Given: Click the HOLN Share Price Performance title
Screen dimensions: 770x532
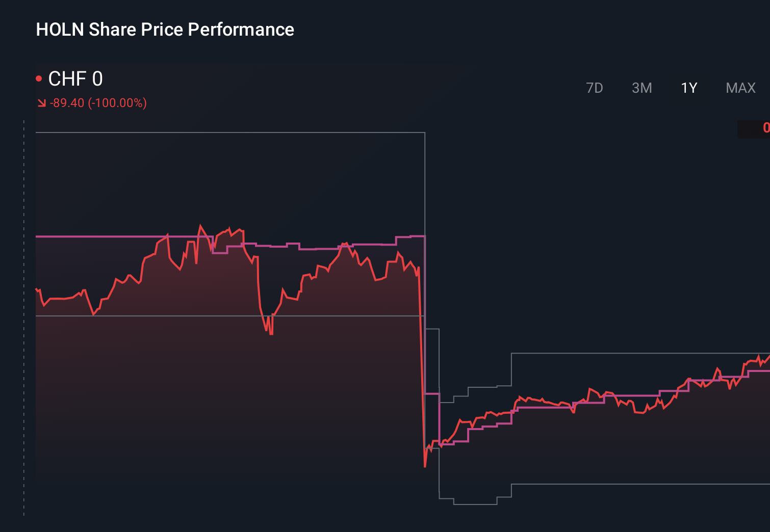Looking at the screenshot, I should pos(164,30).
